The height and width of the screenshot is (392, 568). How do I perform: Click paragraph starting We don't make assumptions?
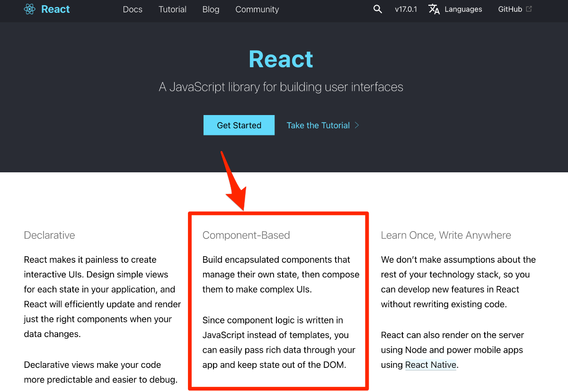(x=458, y=282)
